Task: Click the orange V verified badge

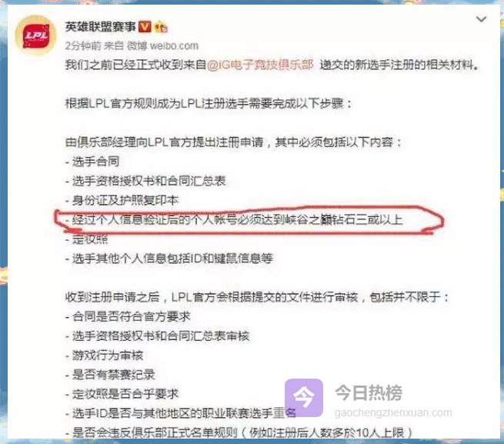Action: (x=145, y=27)
